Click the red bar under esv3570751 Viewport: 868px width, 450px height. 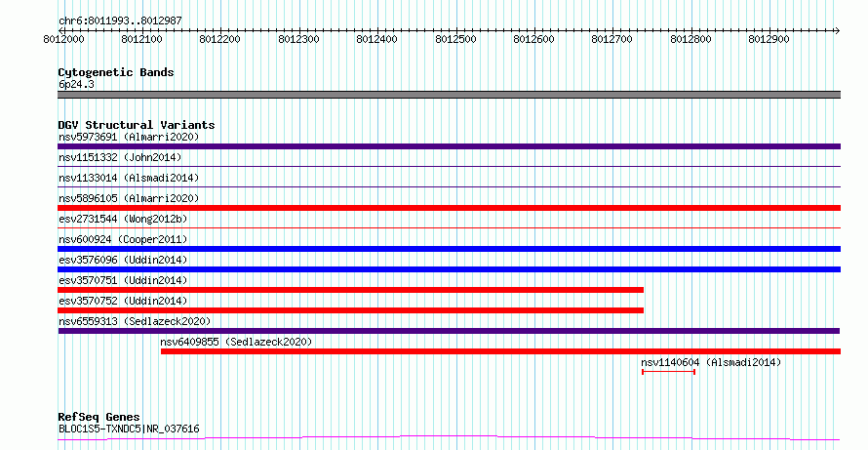(x=350, y=290)
